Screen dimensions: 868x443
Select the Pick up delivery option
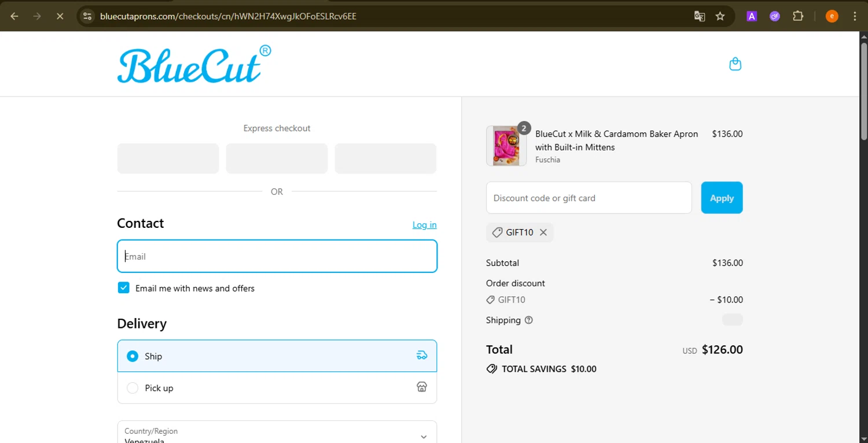tap(277, 387)
